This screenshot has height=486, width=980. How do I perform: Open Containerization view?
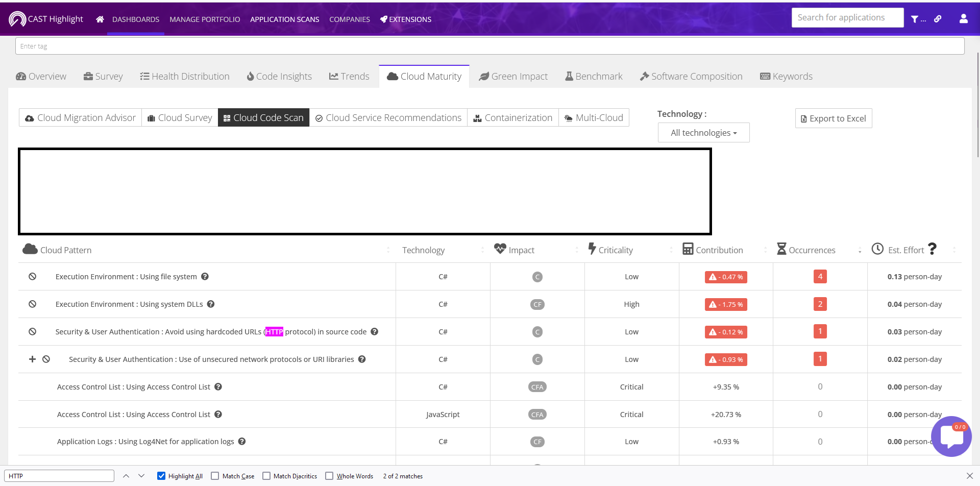[513, 117]
